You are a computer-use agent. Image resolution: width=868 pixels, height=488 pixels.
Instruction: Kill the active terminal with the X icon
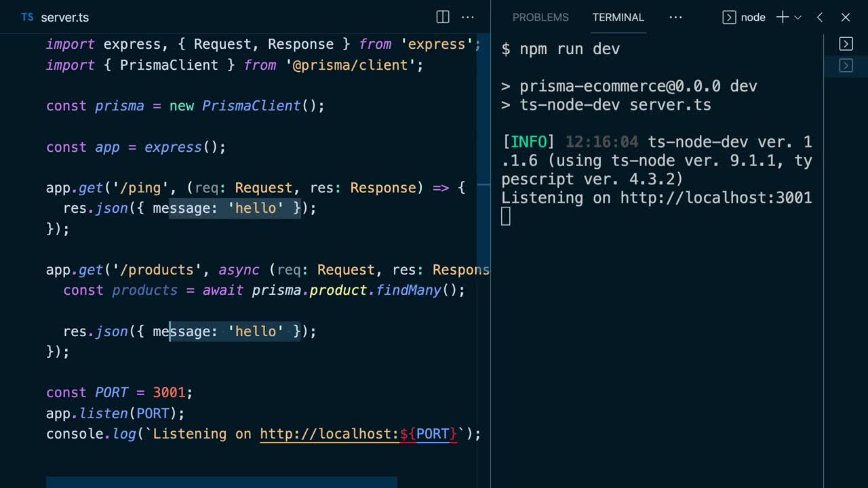(846, 18)
